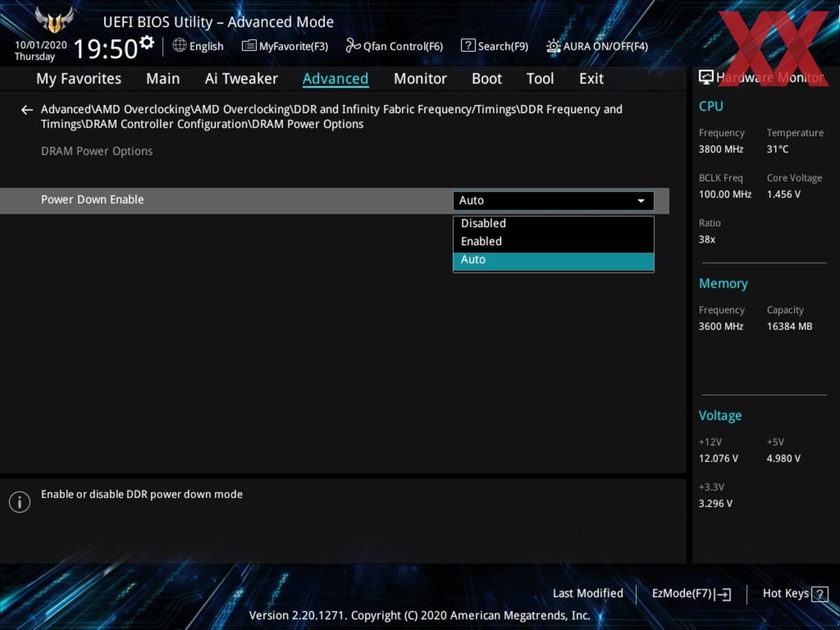Click the 3600 MHz memory frequency value
The width and height of the screenshot is (840, 630).
point(721,327)
